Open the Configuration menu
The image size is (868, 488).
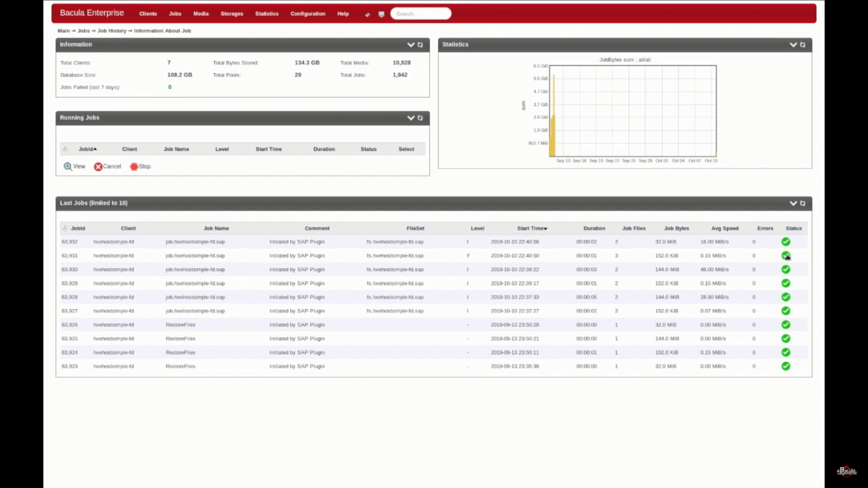[308, 14]
